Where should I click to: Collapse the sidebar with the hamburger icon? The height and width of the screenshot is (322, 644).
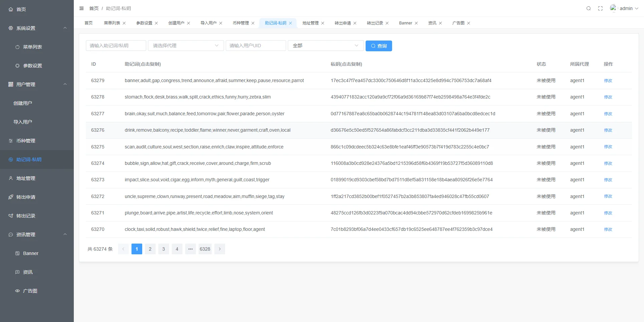point(82,8)
